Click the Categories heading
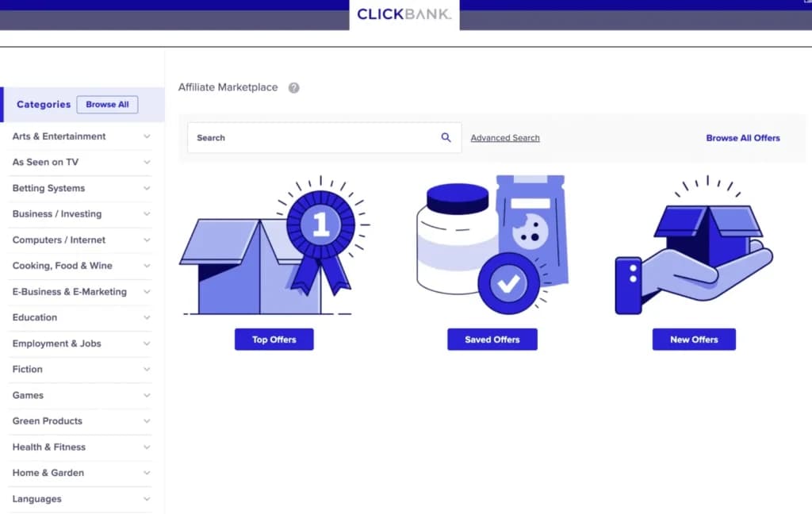 tap(44, 104)
